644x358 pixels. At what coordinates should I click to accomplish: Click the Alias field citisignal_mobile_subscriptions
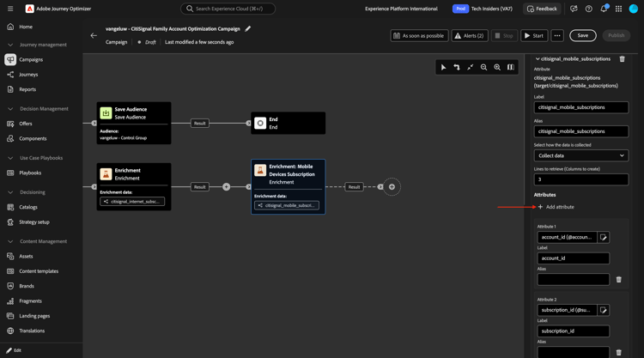click(581, 131)
